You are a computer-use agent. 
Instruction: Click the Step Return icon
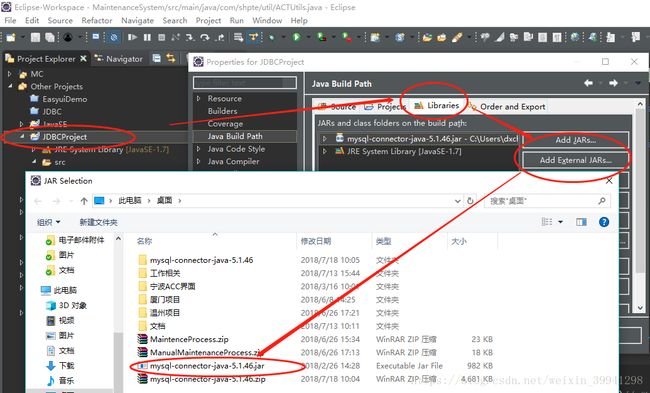click(220, 38)
